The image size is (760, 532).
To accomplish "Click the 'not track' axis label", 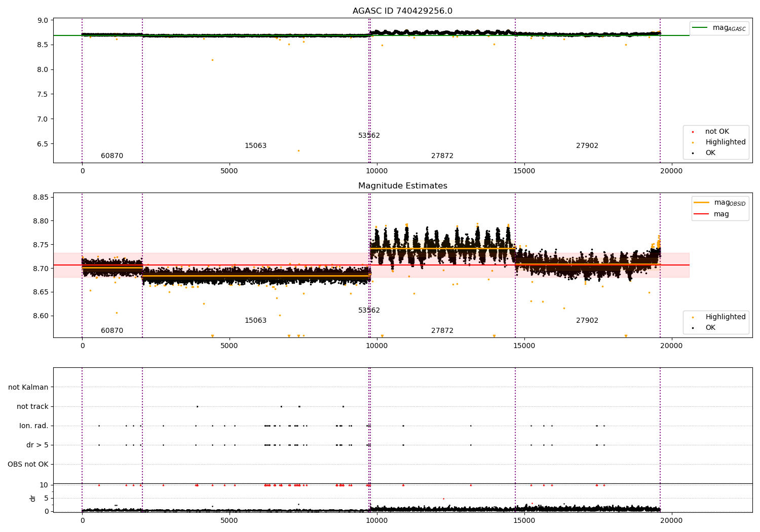I will click(x=32, y=407).
